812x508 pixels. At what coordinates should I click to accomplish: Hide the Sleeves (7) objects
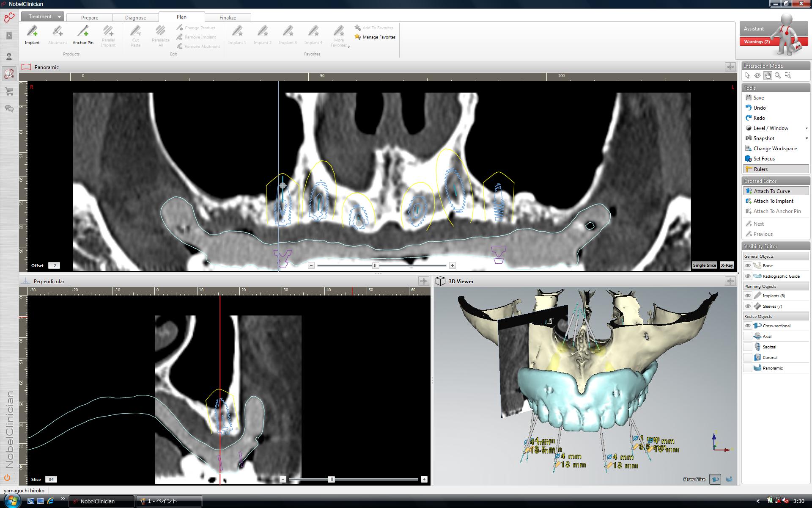point(748,306)
